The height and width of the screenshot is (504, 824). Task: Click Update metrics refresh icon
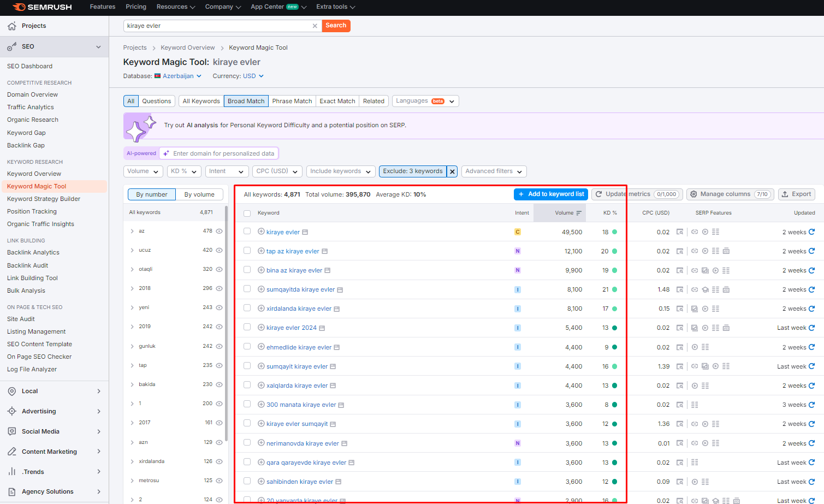coord(598,194)
